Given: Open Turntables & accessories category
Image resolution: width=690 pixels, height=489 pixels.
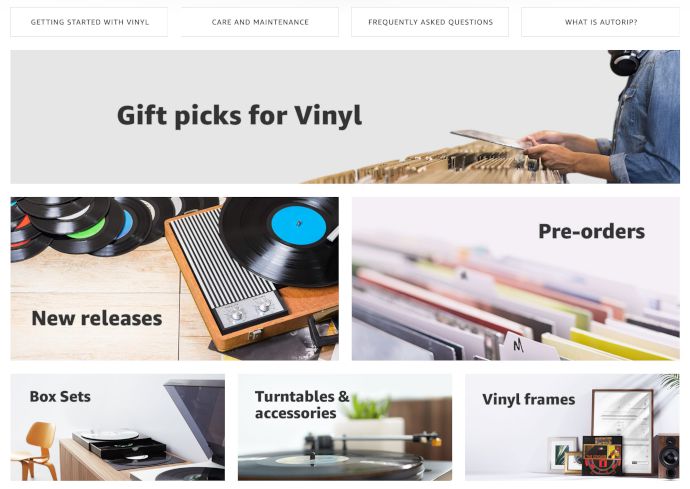Looking at the screenshot, I should (345, 427).
